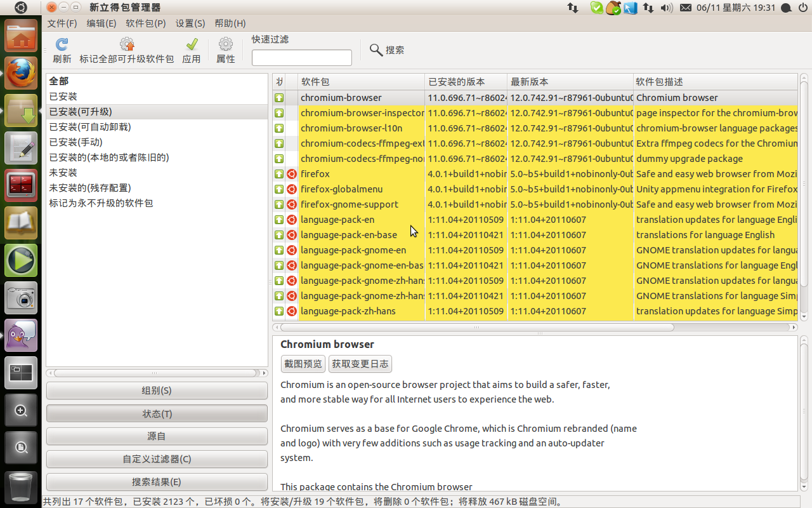Open the camera screenshot launcher icon
The height and width of the screenshot is (508, 812).
click(21, 298)
